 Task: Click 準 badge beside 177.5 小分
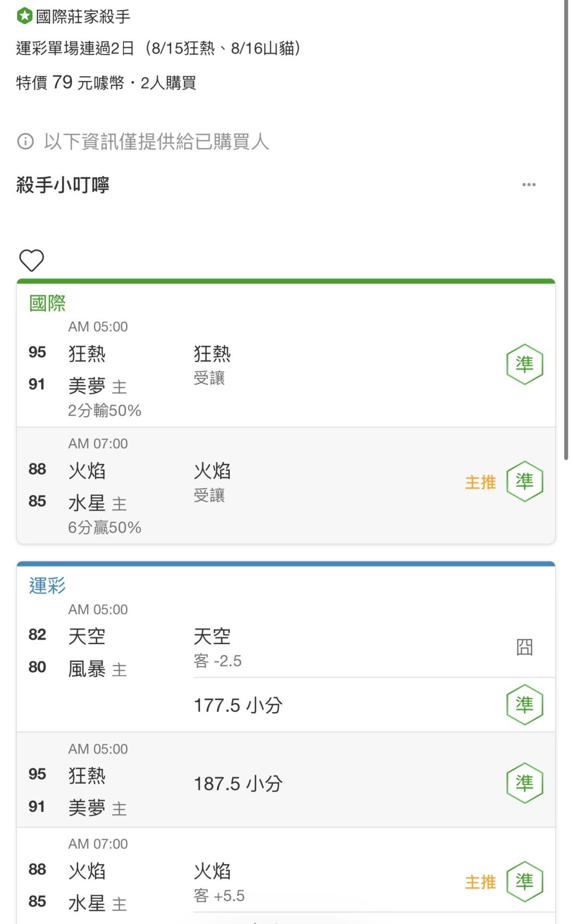(524, 705)
